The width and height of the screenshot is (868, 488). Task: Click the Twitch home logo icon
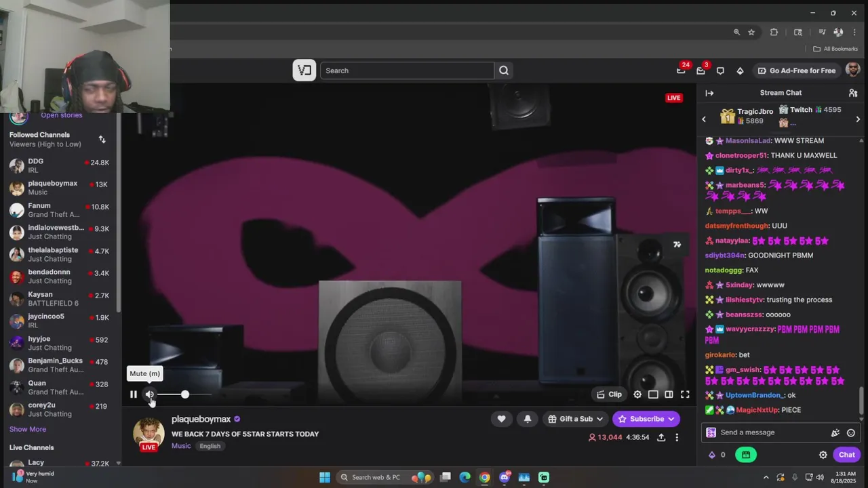pos(304,70)
